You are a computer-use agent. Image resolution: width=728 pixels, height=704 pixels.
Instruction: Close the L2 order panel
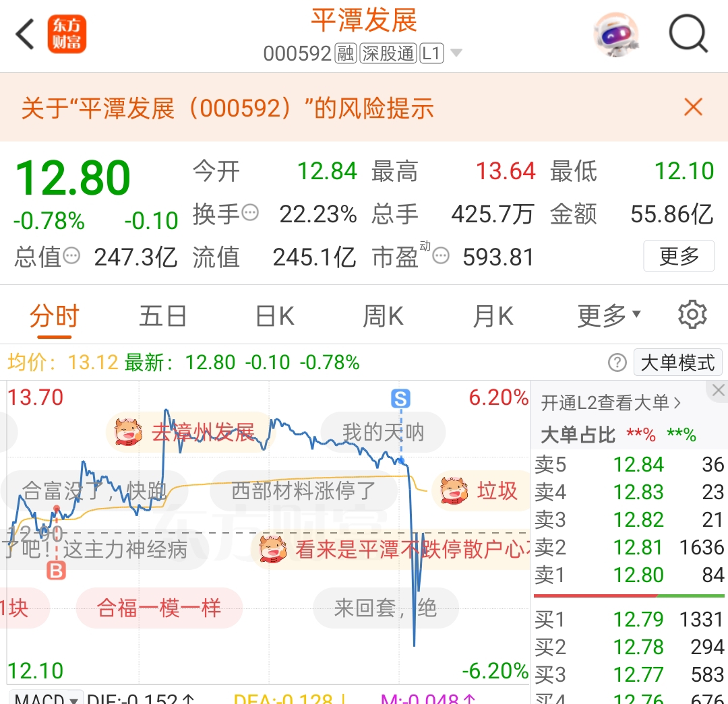click(x=718, y=391)
